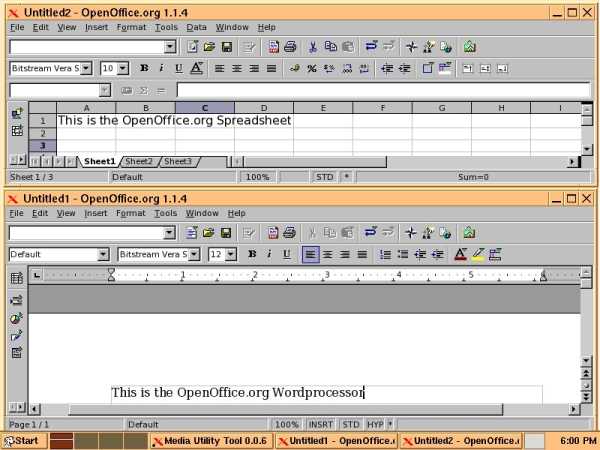Screen dimensions: 600x450
Task: Click Print icon in Untitled1 writer toolbar
Action: point(290,233)
